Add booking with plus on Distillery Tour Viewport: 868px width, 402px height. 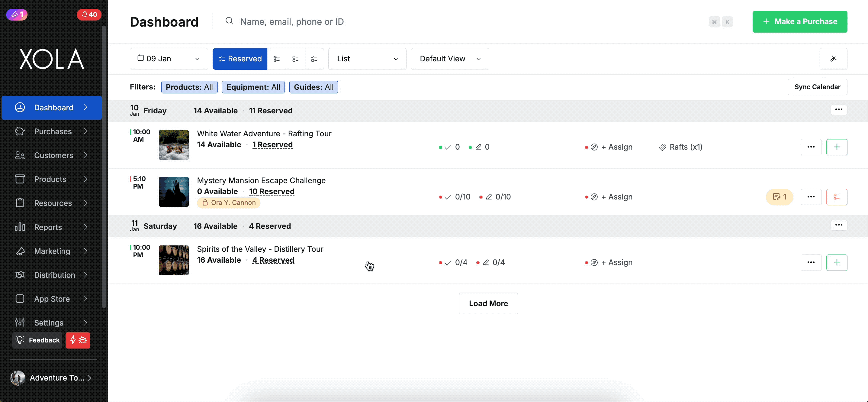coord(837,262)
